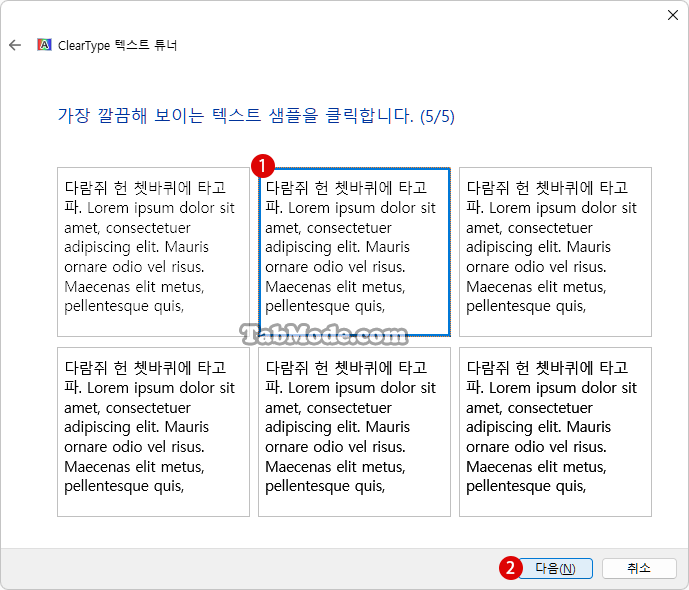
Task: Close the ClearType tuner window
Action: tap(672, 15)
